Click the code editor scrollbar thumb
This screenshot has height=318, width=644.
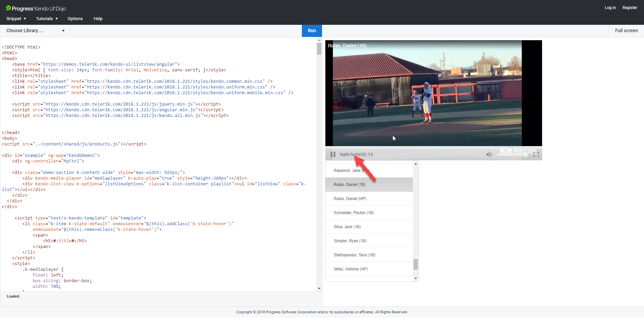coord(319,49)
